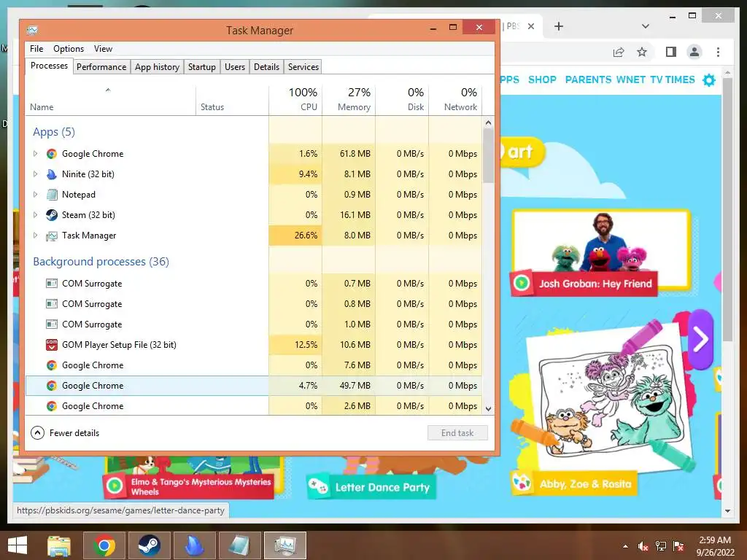Switch to Chrome via the taskbar icon
This screenshot has width=747, height=560.
coord(104,545)
